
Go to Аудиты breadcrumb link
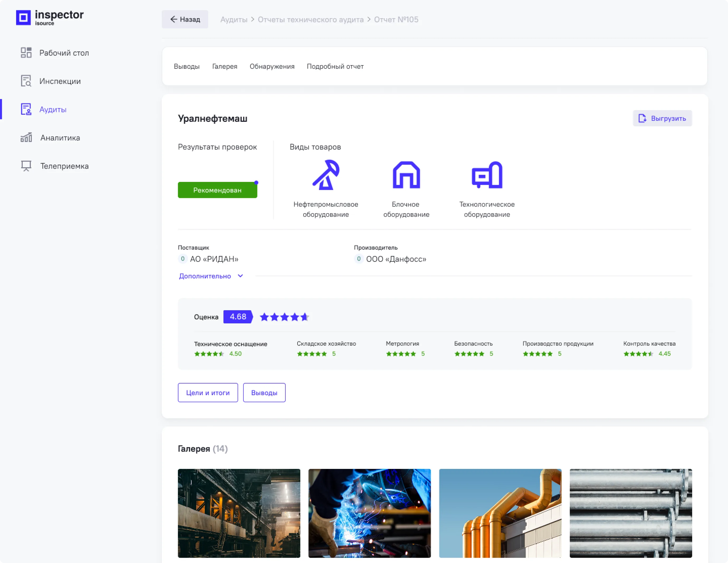tap(234, 19)
